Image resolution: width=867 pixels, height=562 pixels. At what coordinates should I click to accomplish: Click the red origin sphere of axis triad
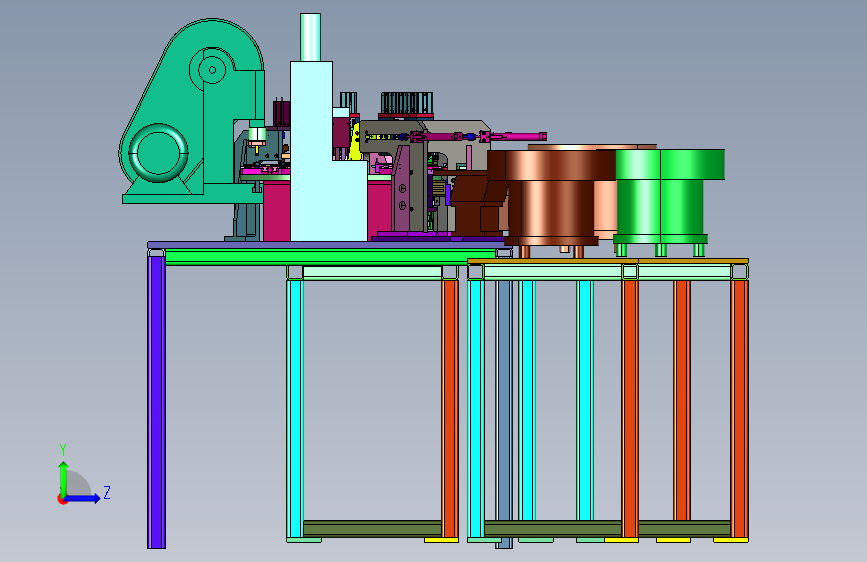pos(61,499)
